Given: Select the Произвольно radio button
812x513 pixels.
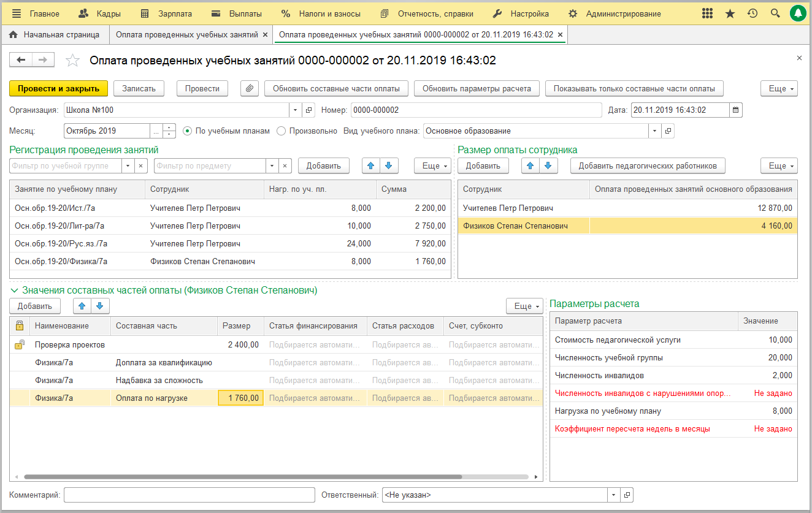Looking at the screenshot, I should point(282,131).
